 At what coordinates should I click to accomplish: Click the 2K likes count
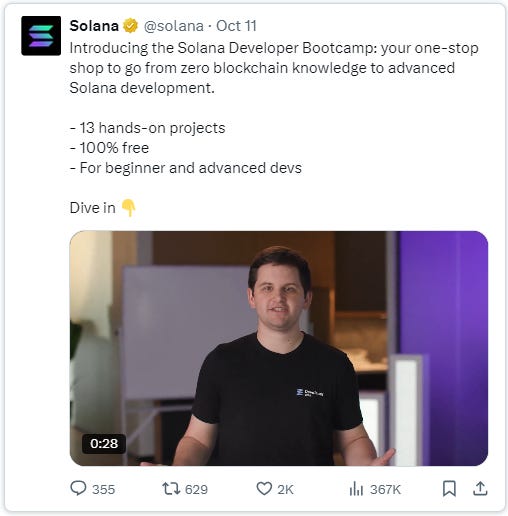tap(285, 489)
